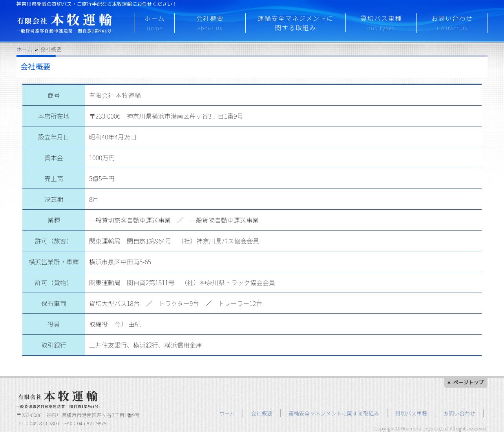504x432 pixels.
Task: Click the 関自貨2第1511号 permit cell
Action: 283,283
